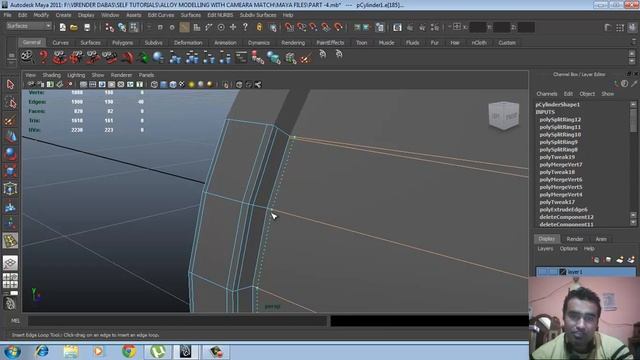Click the New Scene icon

click(62, 27)
